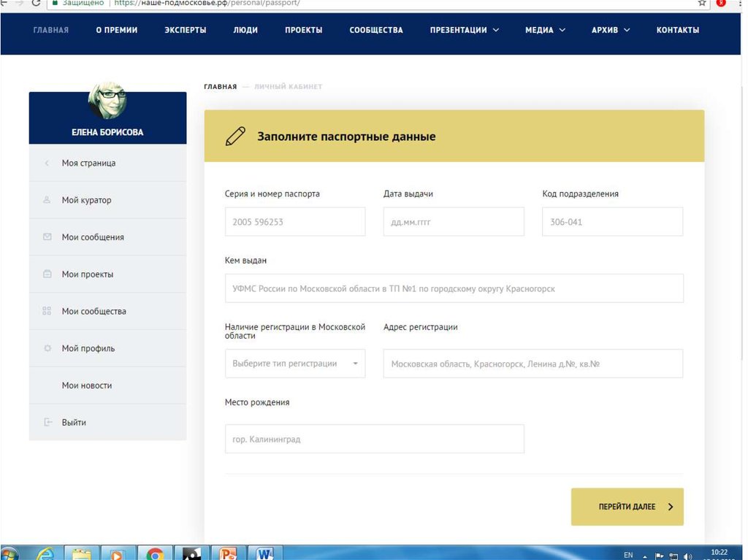Viewport: 748px width, 560px height.
Task: Go to the Эксперты menu item
Action: pos(185,30)
